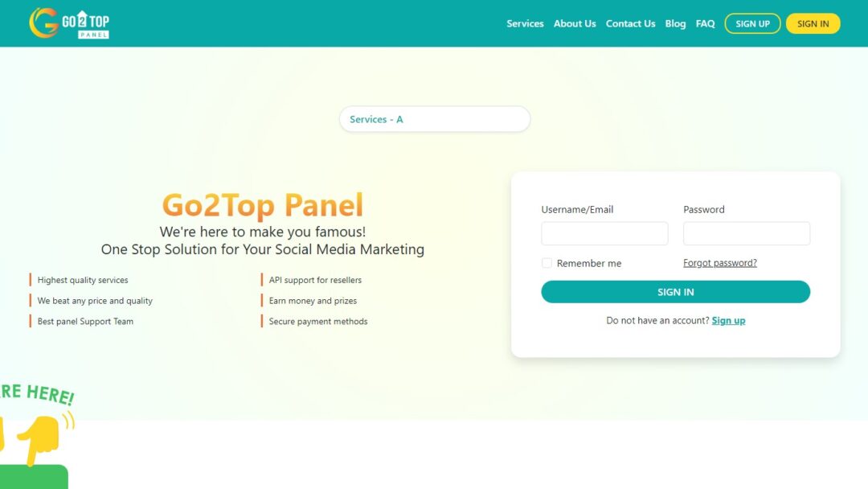Go to the About Us page
The image size is (868, 489).
point(575,23)
